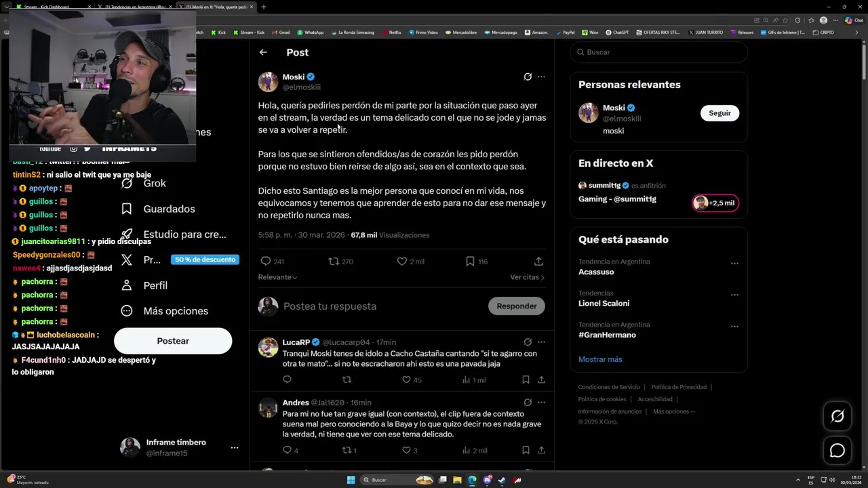This screenshot has height=488, width=868.
Task: Open Guardados in the sidebar
Action: [157, 209]
